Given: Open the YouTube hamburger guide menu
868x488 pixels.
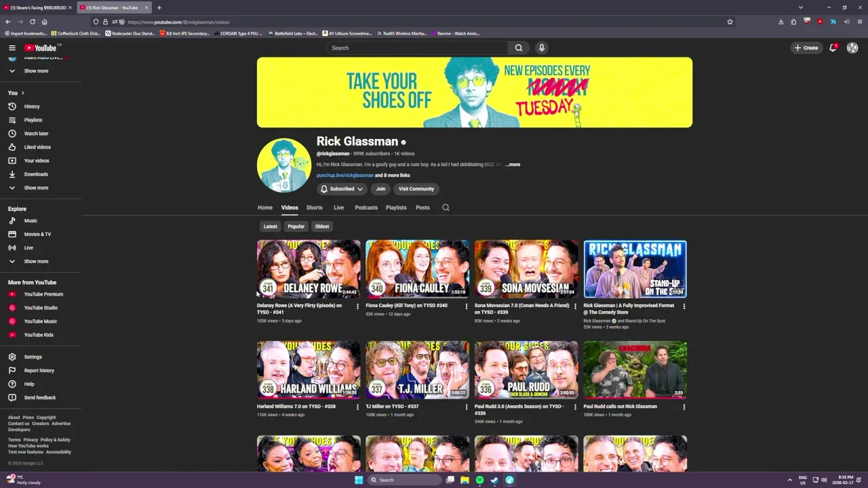Looking at the screenshot, I should pyautogui.click(x=12, y=47).
